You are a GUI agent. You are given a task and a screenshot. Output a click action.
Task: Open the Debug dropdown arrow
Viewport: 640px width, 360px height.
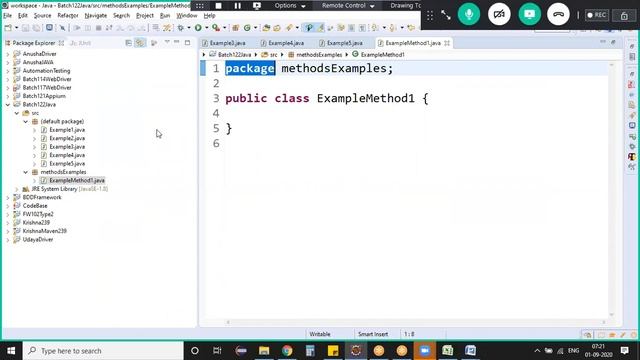click(x=189, y=28)
